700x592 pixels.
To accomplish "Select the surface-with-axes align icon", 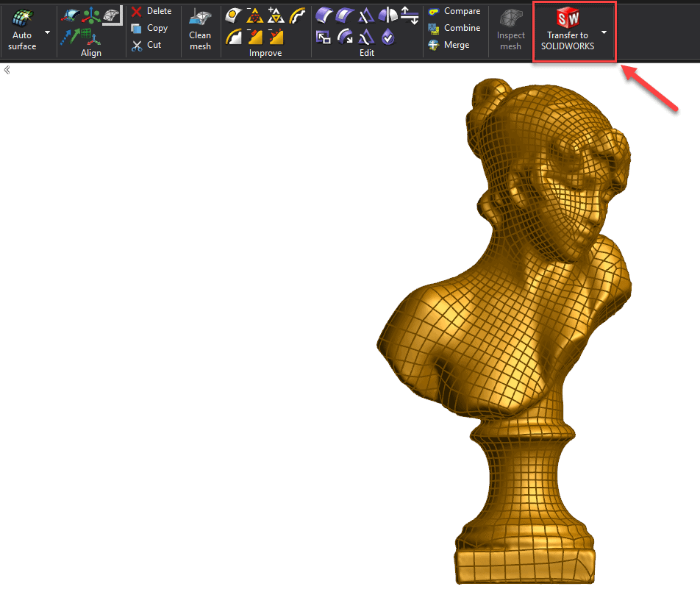I will click(x=71, y=16).
